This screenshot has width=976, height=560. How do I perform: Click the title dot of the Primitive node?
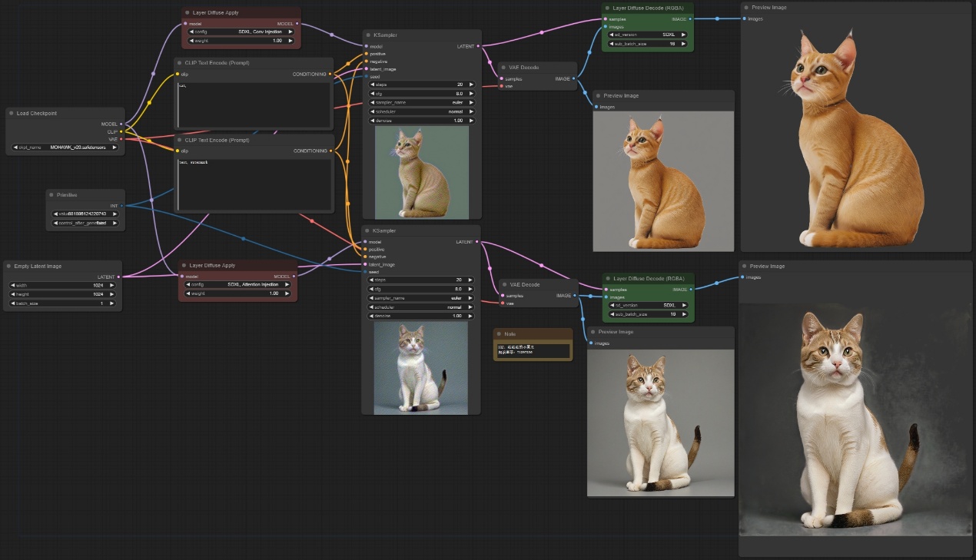(51, 195)
